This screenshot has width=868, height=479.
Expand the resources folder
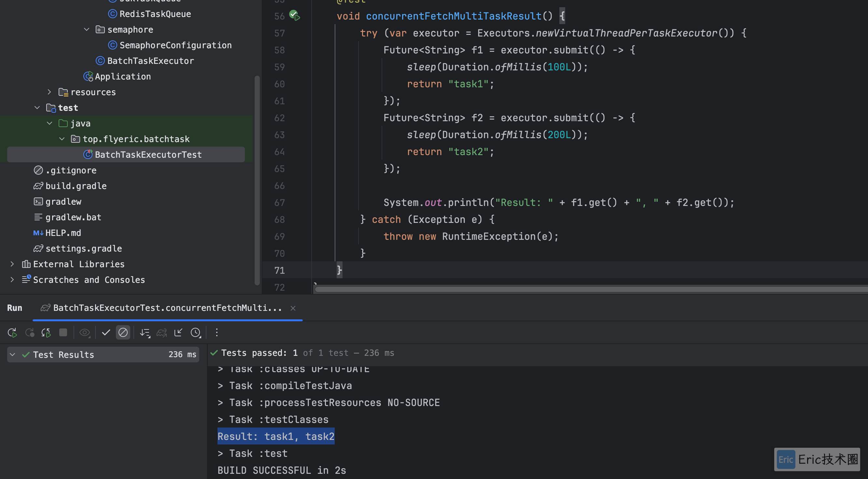[49, 92]
